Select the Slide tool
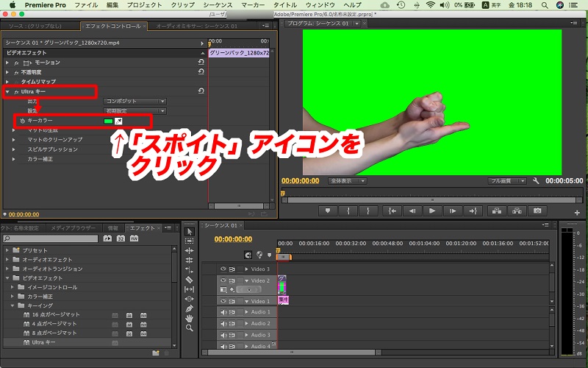Image resolution: width=588 pixels, height=368 pixels. click(190, 299)
